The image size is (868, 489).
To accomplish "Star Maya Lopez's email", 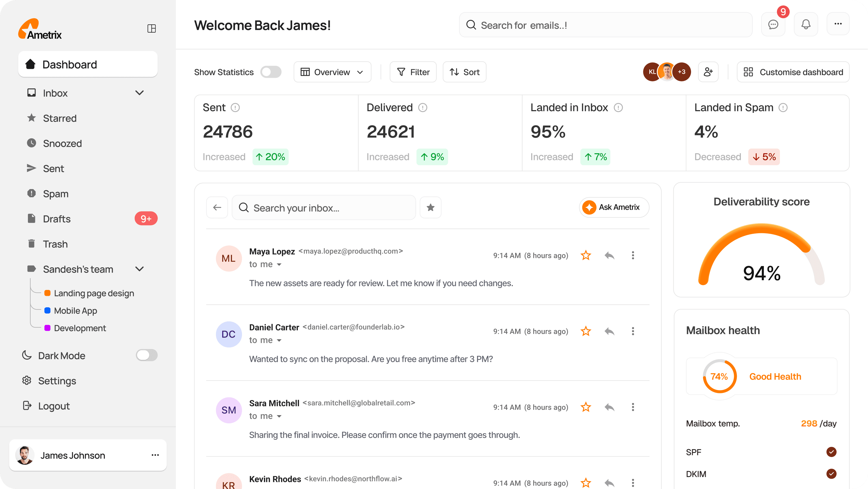I will pyautogui.click(x=586, y=255).
